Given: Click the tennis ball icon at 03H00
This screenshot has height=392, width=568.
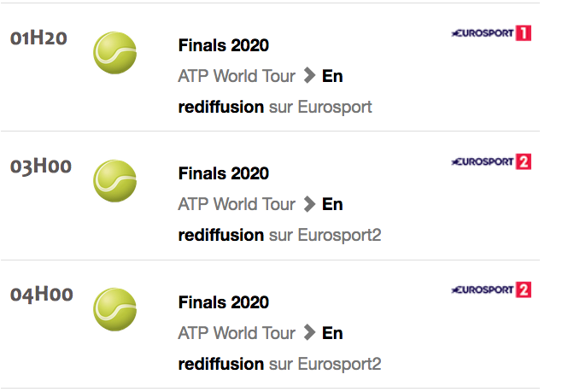Looking at the screenshot, I should 114,181.
